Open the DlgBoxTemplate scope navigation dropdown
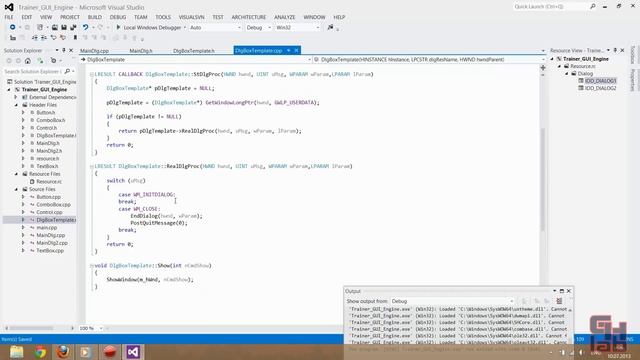This screenshot has height=360, width=640. tap(196, 60)
